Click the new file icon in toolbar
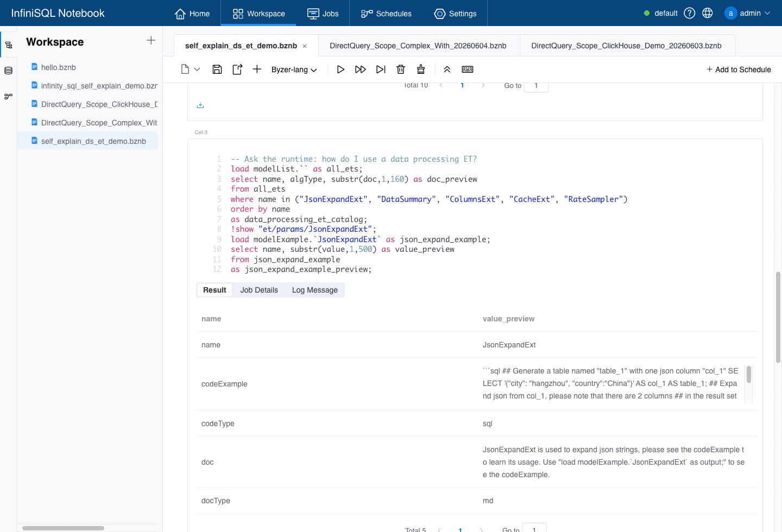The height and width of the screenshot is (532, 782). click(x=185, y=69)
